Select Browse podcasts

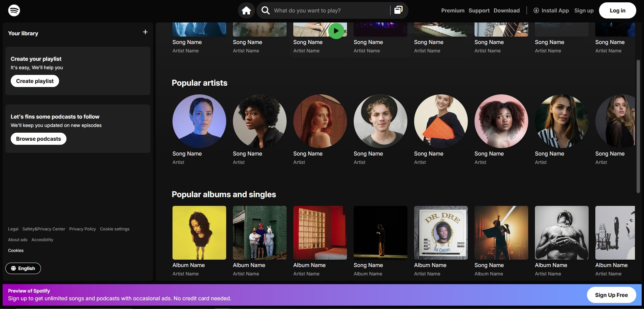38,139
